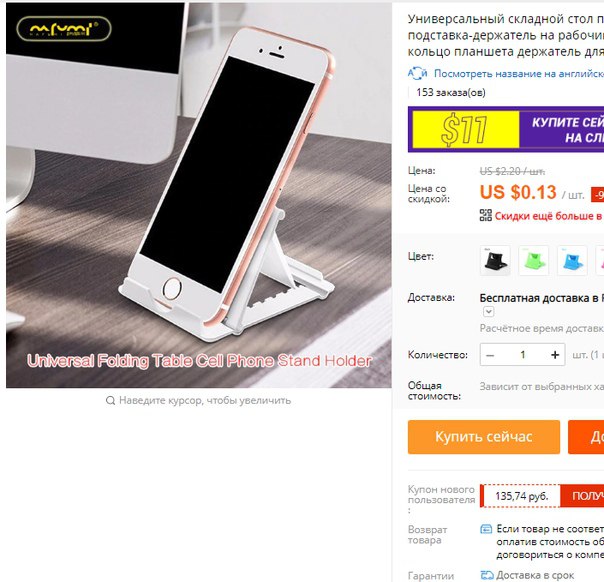Expand the shipping options dropdown arrow

click(488, 311)
